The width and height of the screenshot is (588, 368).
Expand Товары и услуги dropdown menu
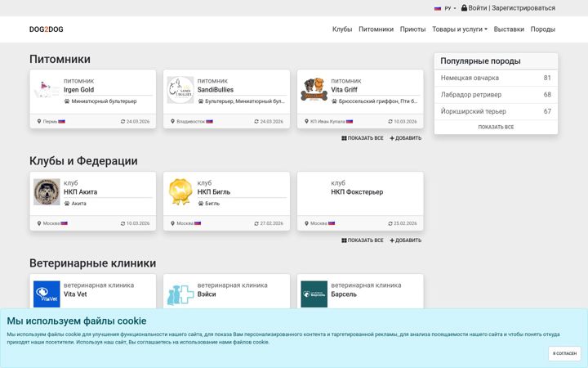click(x=460, y=29)
